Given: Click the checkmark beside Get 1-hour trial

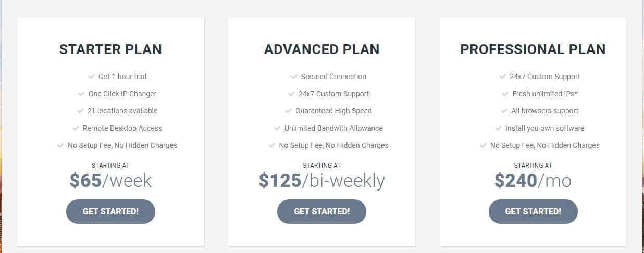Looking at the screenshot, I should [x=91, y=77].
